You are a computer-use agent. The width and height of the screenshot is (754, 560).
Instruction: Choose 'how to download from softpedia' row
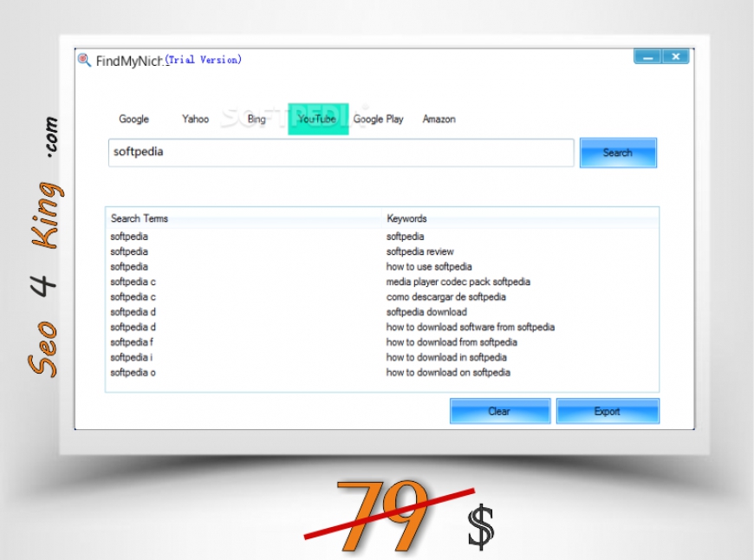point(452,342)
